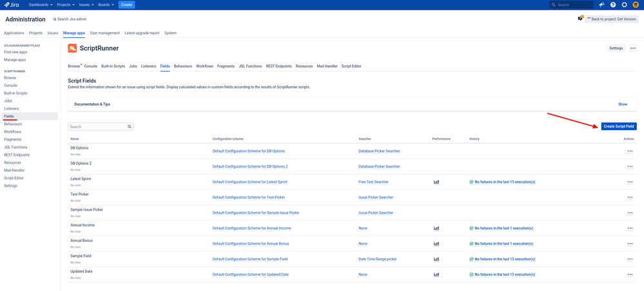
Task: Open actions menu for DB Options 2 row
Action: pyautogui.click(x=630, y=166)
